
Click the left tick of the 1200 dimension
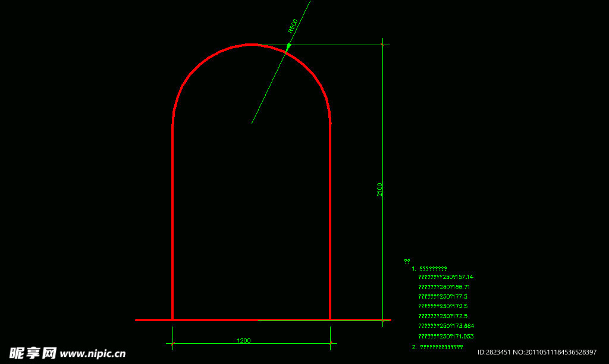point(172,343)
